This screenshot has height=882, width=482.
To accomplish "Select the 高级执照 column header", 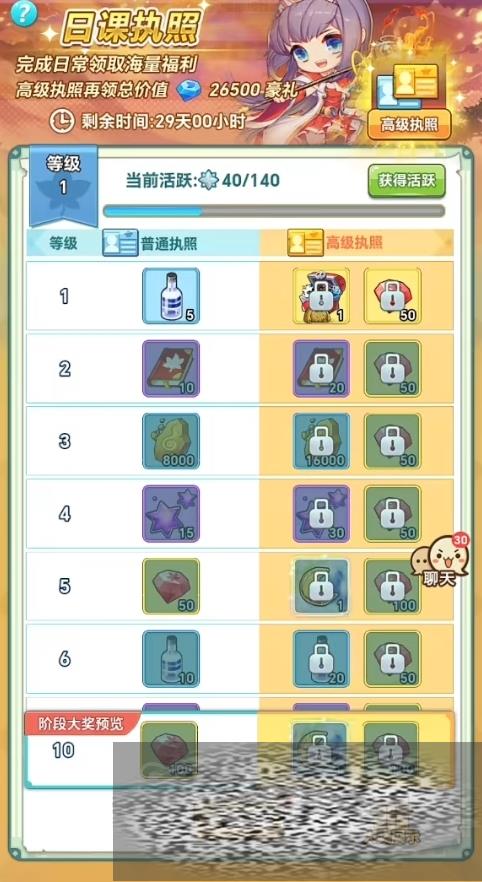I will click(335, 243).
